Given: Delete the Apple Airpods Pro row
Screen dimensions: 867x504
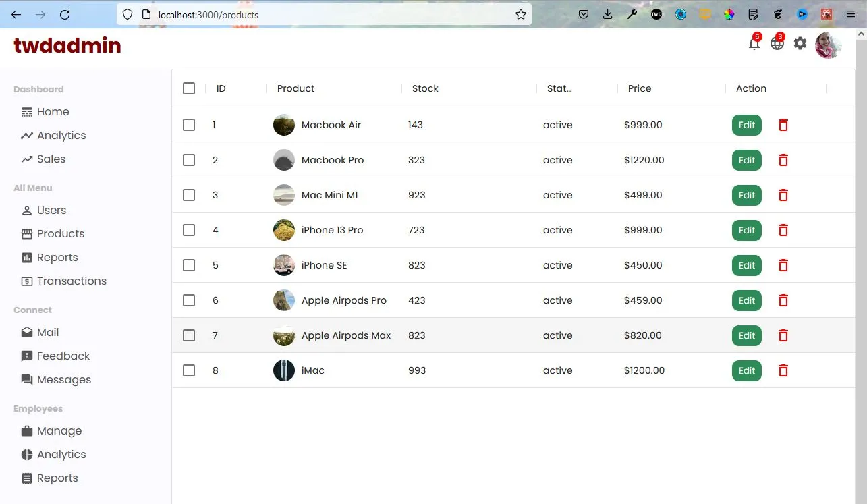Looking at the screenshot, I should [x=783, y=300].
